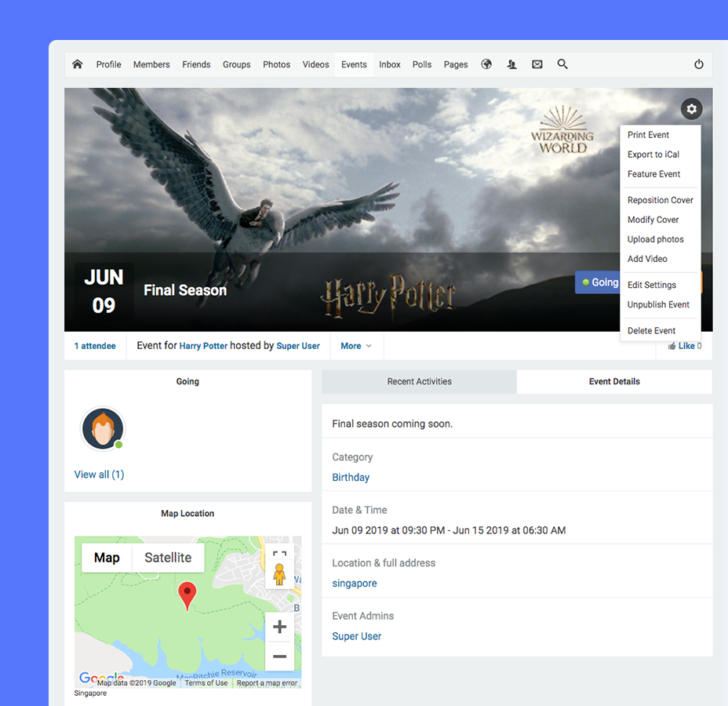This screenshot has width=728, height=706.
Task: Open the attendee avatar in Going
Action: coord(103,428)
